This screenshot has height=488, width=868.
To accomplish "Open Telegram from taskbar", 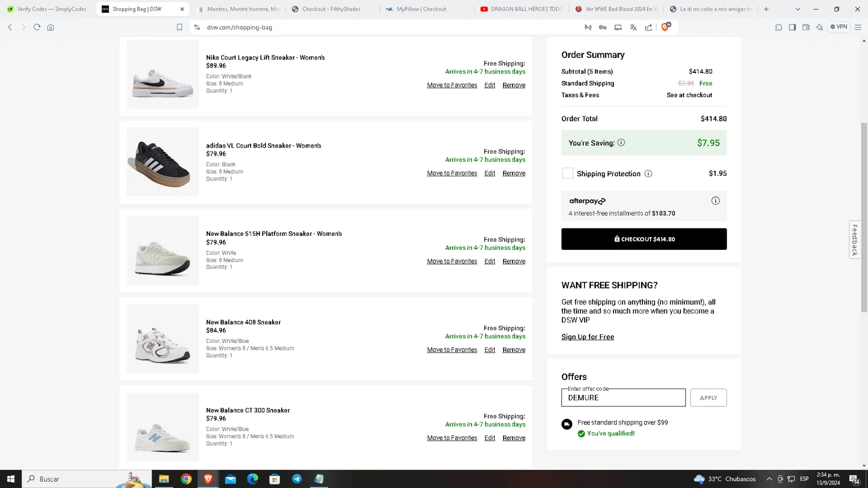I will pos(297,479).
